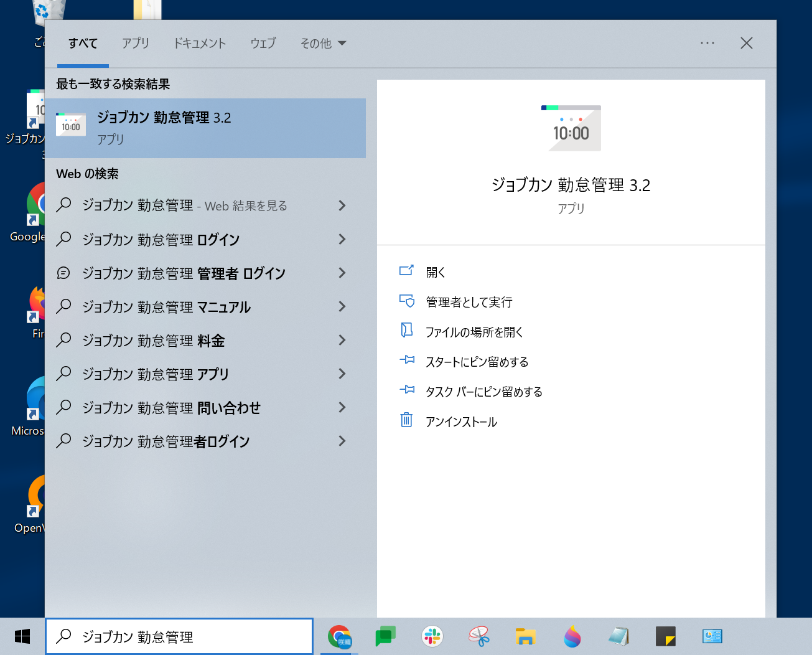
Task: Open File Explorer from the taskbar
Action: [526, 636]
